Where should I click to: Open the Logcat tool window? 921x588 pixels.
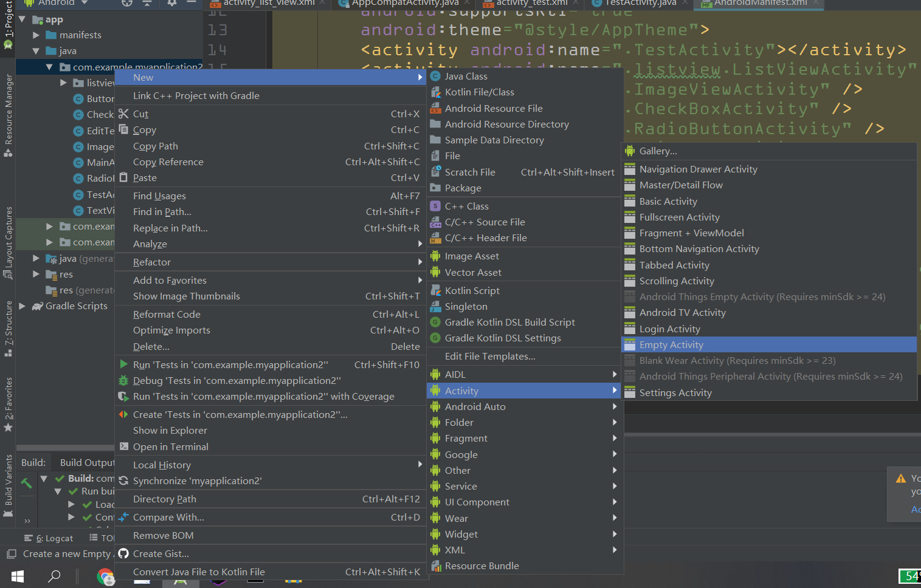(49, 538)
